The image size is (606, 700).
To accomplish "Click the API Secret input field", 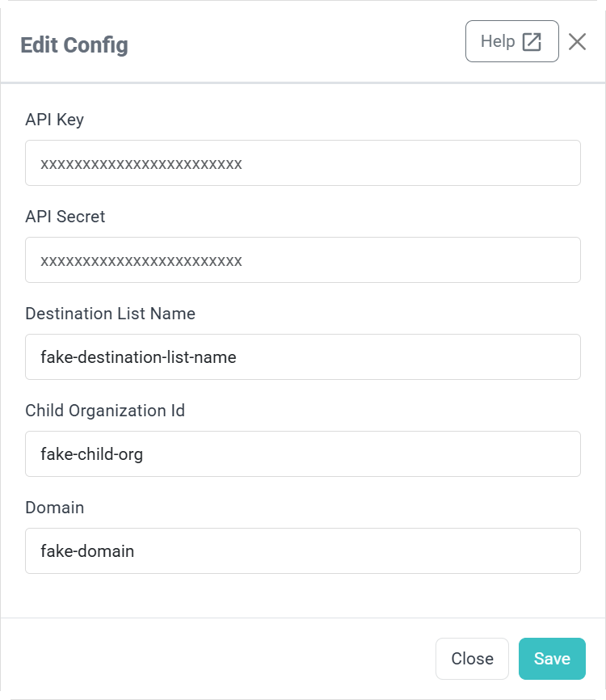I will [303, 259].
